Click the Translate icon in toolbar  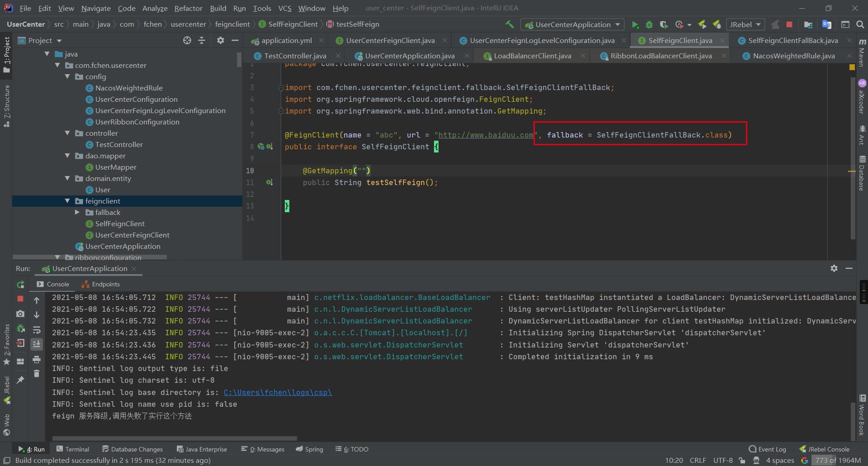(x=827, y=24)
